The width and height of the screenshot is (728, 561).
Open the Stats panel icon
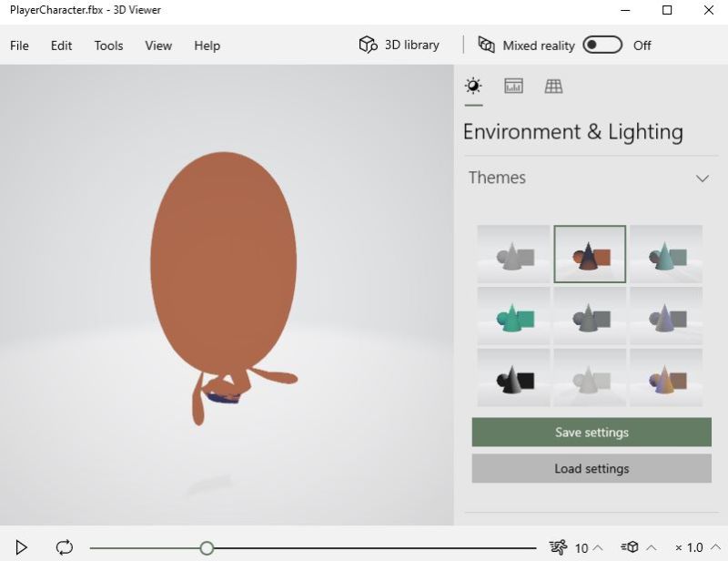[514, 86]
